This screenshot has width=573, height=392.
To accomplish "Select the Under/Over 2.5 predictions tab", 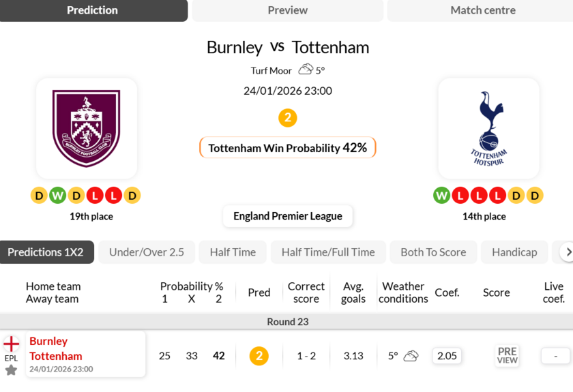I will 147,252.
